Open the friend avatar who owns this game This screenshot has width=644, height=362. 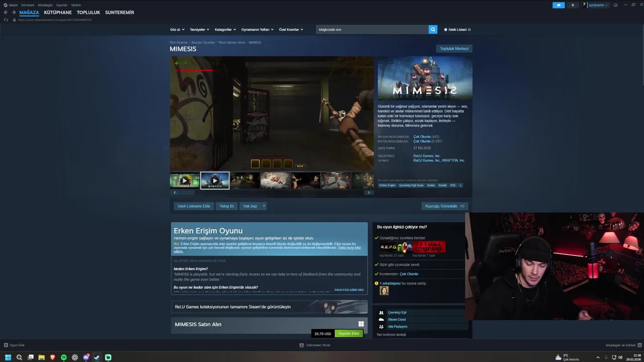tap(384, 291)
